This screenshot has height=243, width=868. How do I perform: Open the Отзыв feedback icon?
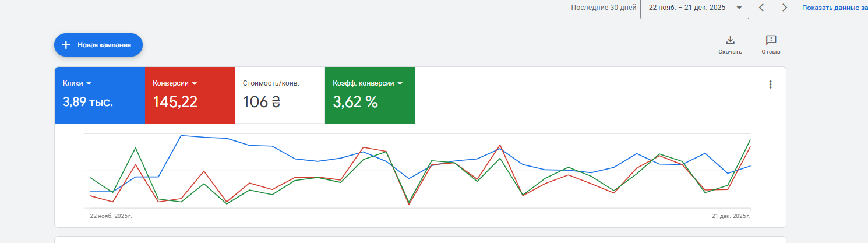(x=771, y=40)
